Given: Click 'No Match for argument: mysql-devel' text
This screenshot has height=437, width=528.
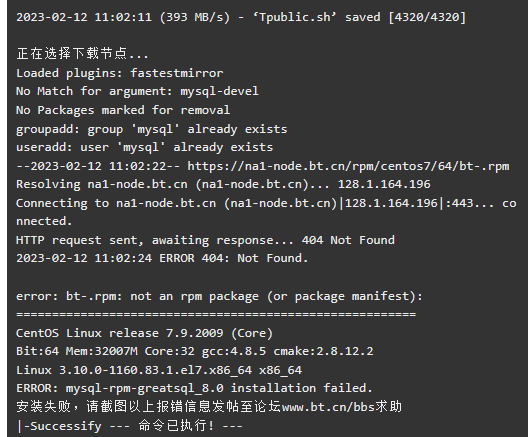Looking at the screenshot, I should point(137,91).
